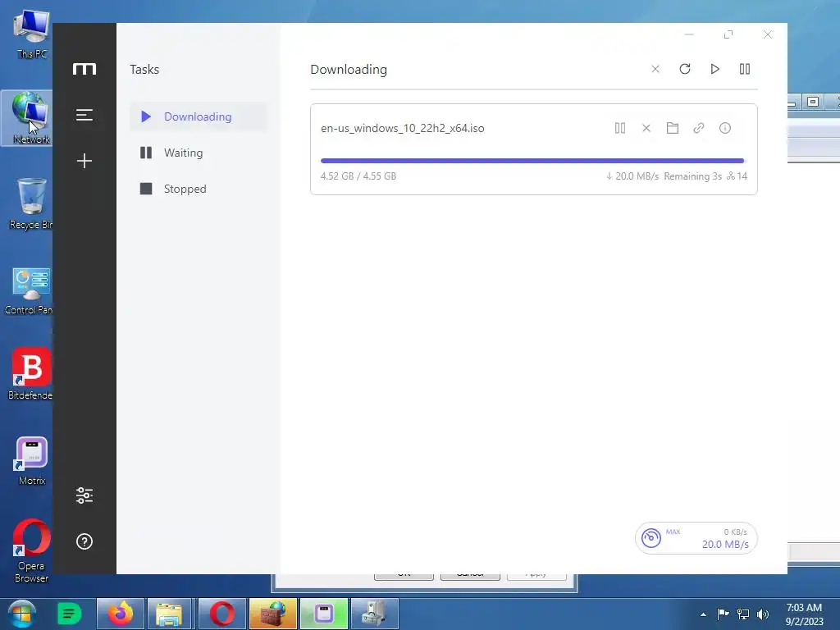The width and height of the screenshot is (840, 630).
Task: Remove the windows_10 iso task
Action: 646,128
